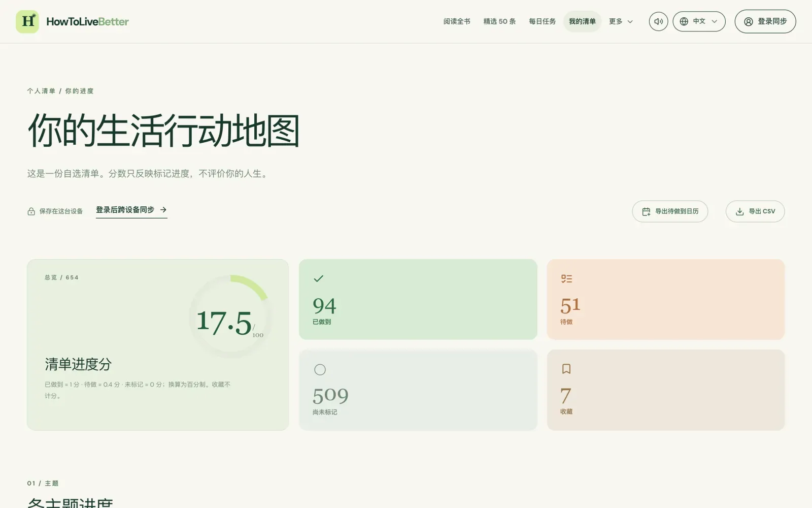The width and height of the screenshot is (812, 508).
Task: Click the green H logo icon
Action: [x=27, y=21]
